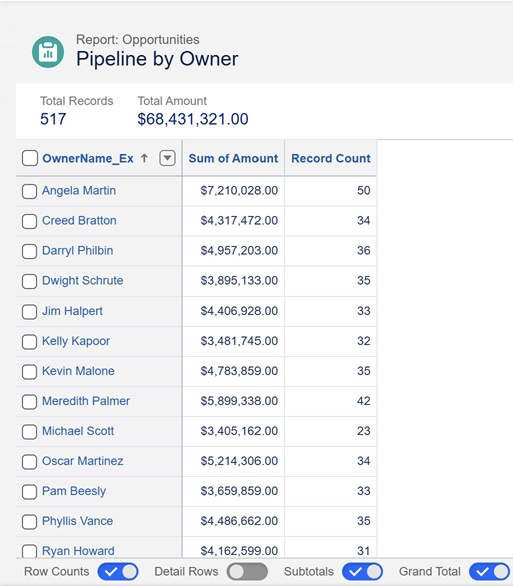The image size is (513, 586).
Task: Click the Kevin Malone link
Action: [78, 371]
